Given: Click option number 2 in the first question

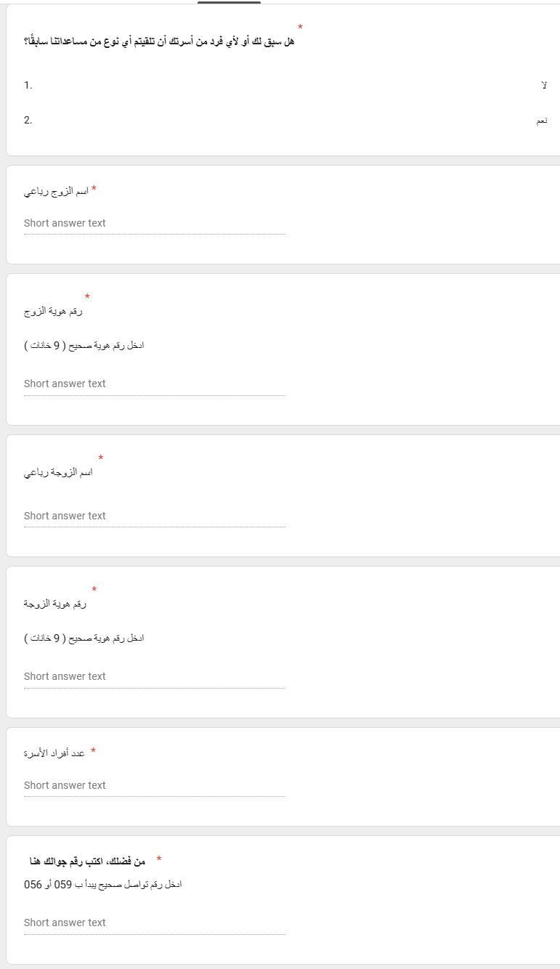Looking at the screenshot, I should click(28, 121).
